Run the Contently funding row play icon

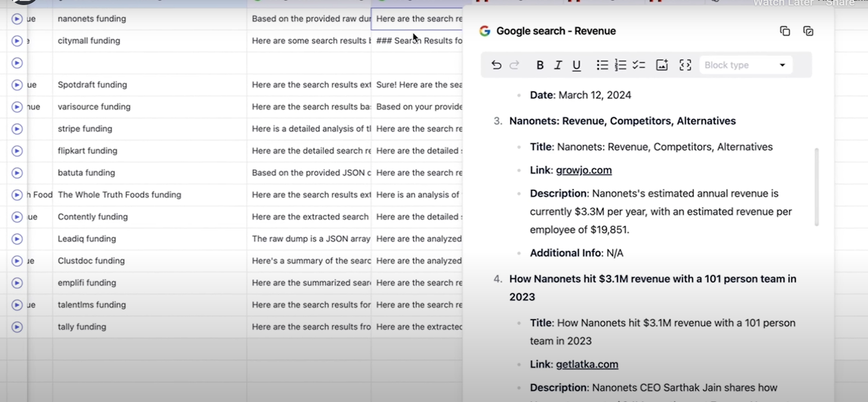point(17,217)
